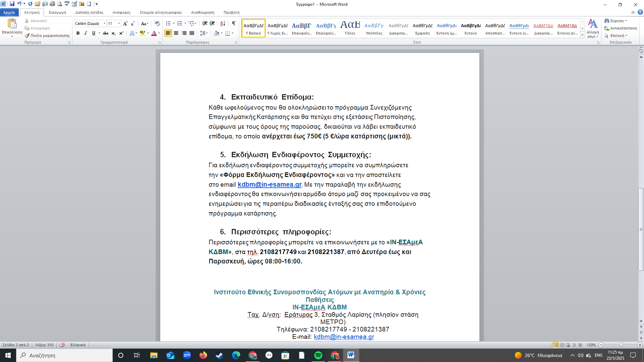The image size is (644, 362).
Task: Open Firefox from the taskbar
Action: [x=203, y=355]
